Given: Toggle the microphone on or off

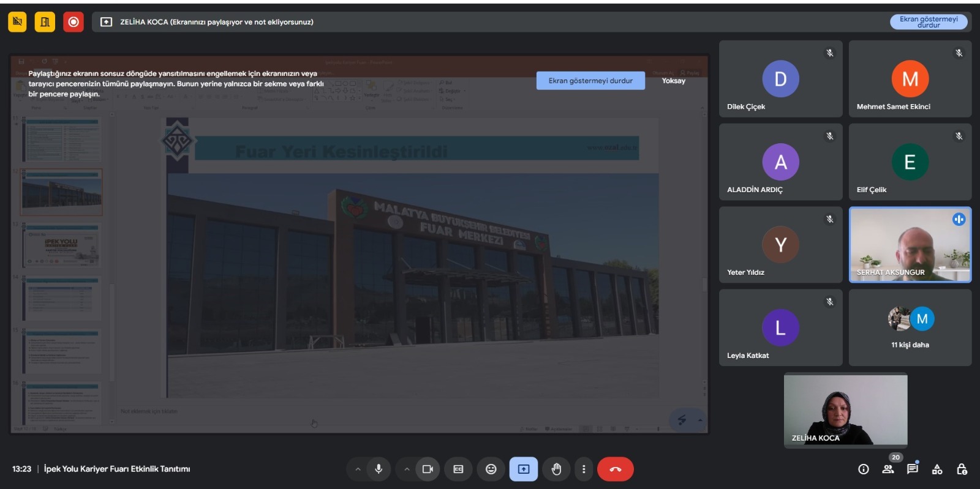Looking at the screenshot, I should tap(379, 469).
